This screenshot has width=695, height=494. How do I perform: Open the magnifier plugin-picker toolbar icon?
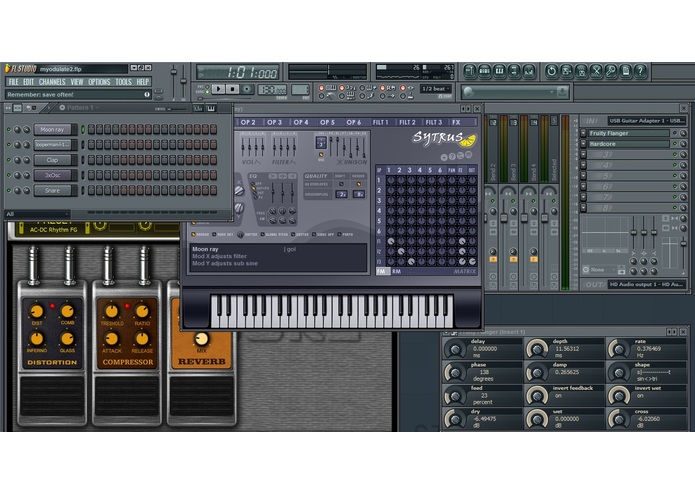[x=610, y=71]
